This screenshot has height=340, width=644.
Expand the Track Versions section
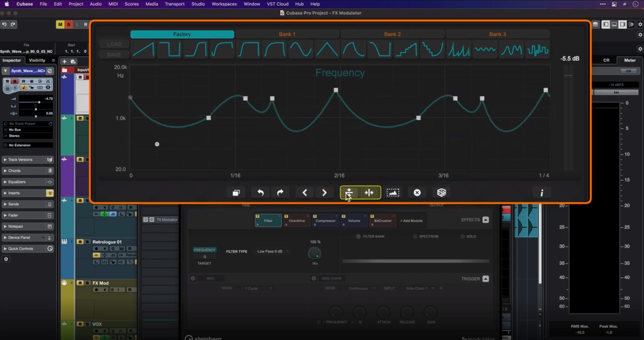click(x=20, y=160)
